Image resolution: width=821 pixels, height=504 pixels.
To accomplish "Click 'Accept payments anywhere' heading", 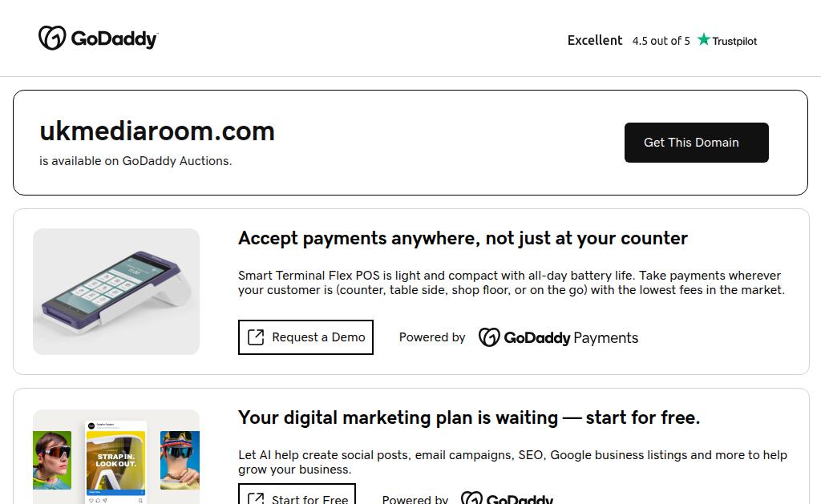I will (x=463, y=238).
